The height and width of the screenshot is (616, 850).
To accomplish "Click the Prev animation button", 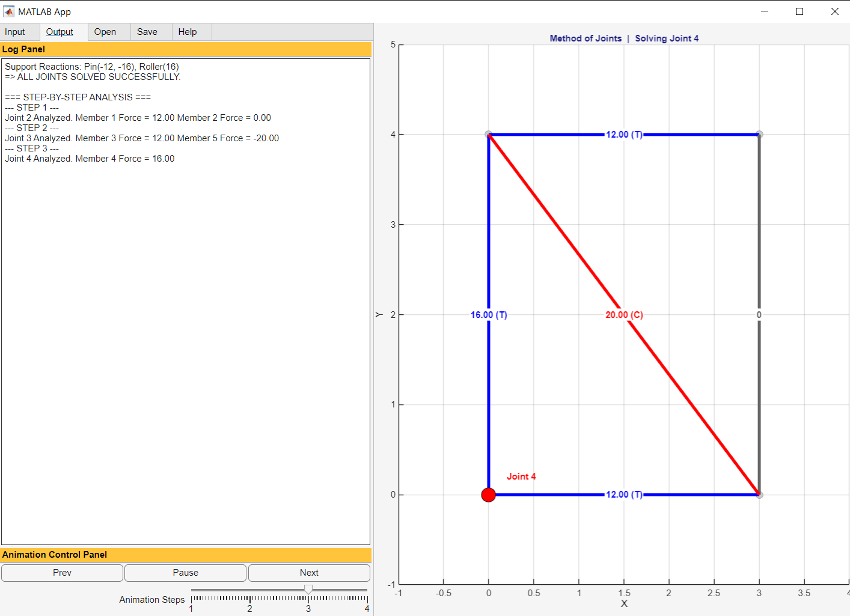I will (x=62, y=573).
